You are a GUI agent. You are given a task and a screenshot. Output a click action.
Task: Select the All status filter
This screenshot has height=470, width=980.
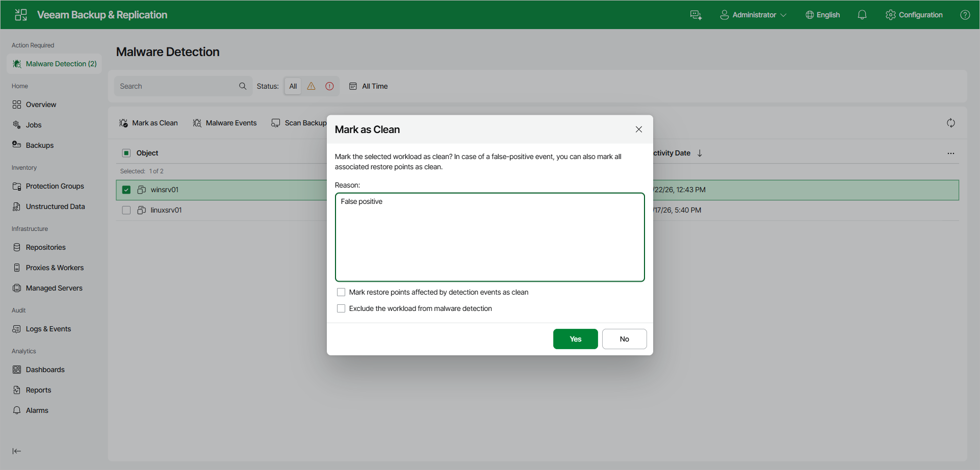point(293,86)
